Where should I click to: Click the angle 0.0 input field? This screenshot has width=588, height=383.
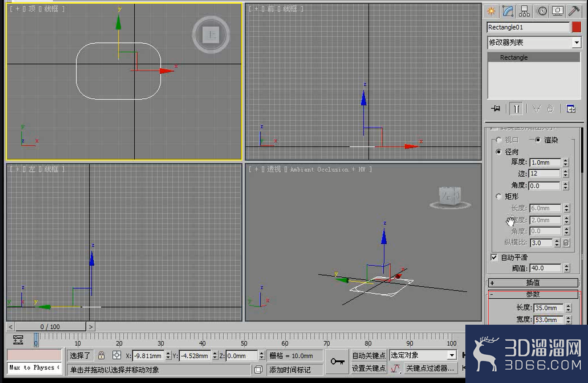point(545,185)
